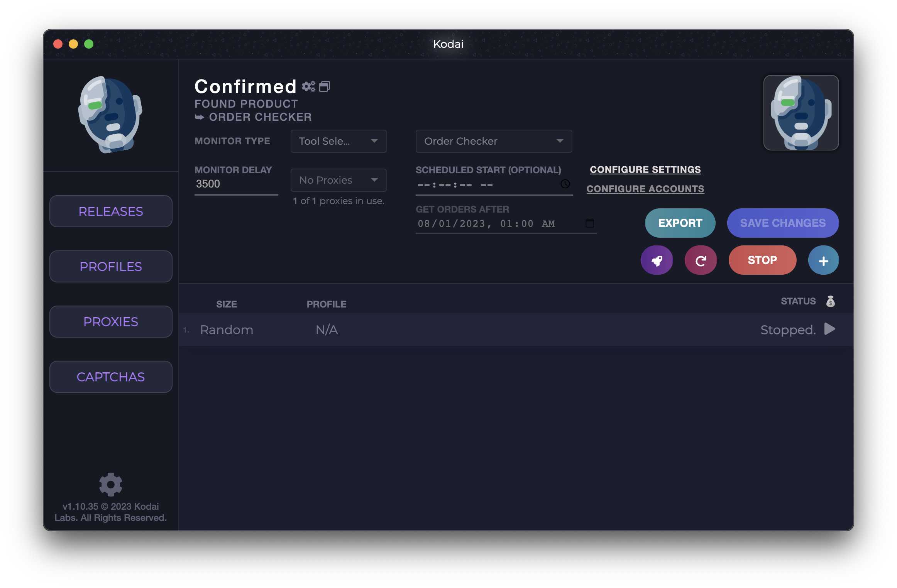Open the CONFIGURE SETTINGS link
The image size is (897, 588).
click(x=645, y=170)
